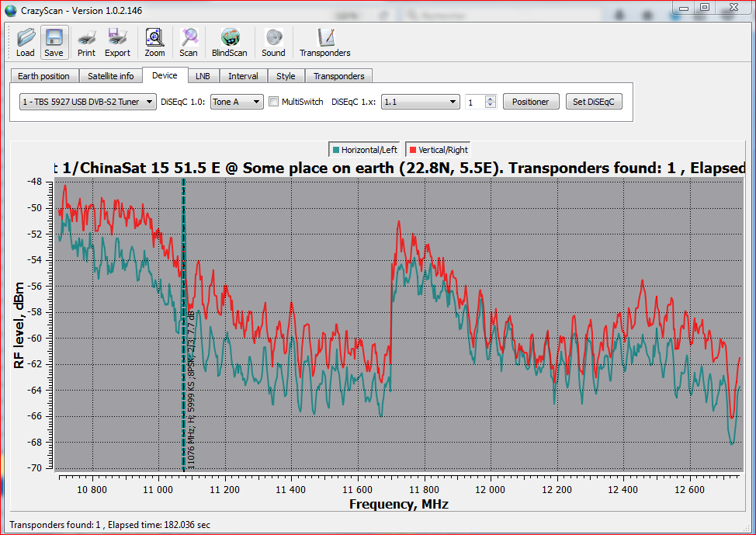Click the Set DiSEqC button
756x535 pixels.
[593, 102]
